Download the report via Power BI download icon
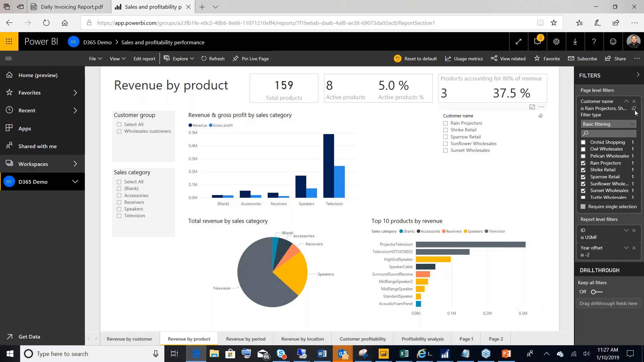The image size is (644, 362). [x=575, y=42]
